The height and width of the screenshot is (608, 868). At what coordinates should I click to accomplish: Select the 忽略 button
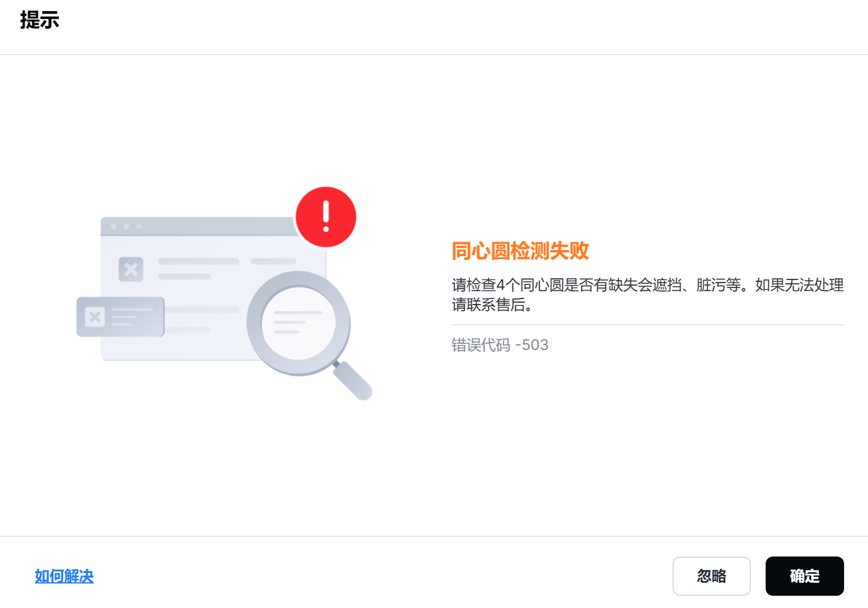(x=712, y=576)
